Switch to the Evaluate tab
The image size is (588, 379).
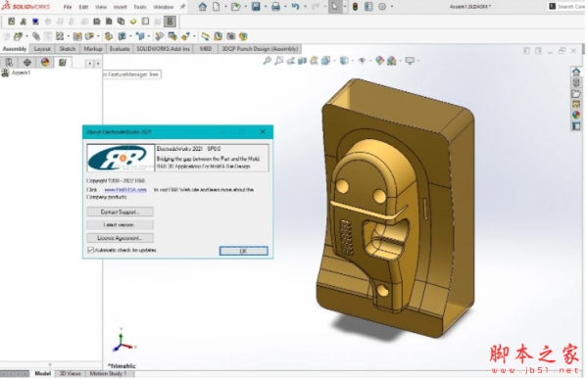point(120,49)
